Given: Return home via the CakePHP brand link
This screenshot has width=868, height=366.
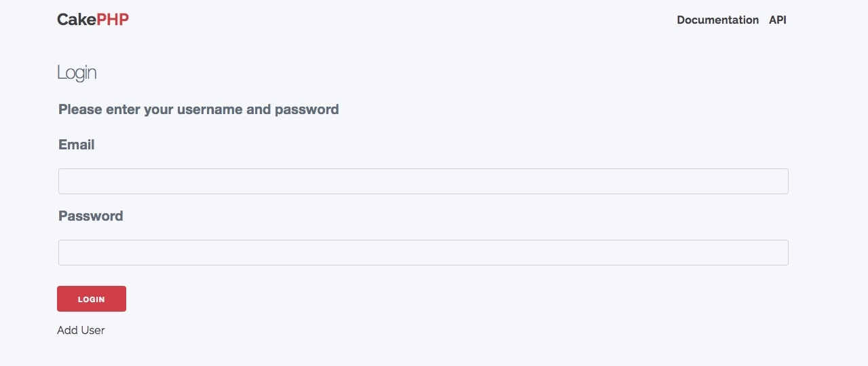Looking at the screenshot, I should coord(93,20).
